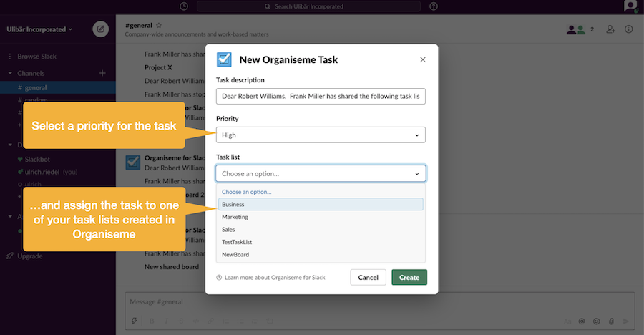Screen dimensions: 644x335
Task: Open the Priority dropdown
Action: click(x=321, y=135)
